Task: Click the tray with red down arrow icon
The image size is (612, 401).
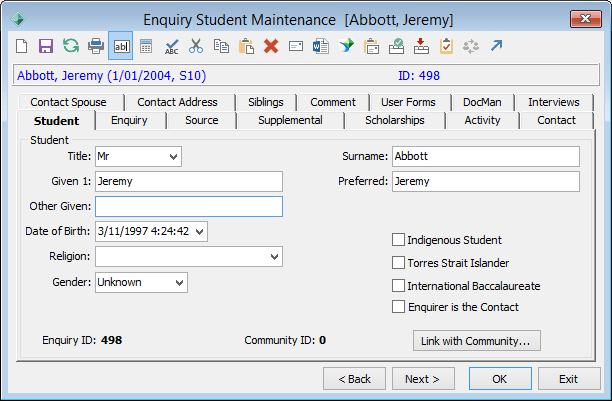Action: pyautogui.click(x=421, y=46)
